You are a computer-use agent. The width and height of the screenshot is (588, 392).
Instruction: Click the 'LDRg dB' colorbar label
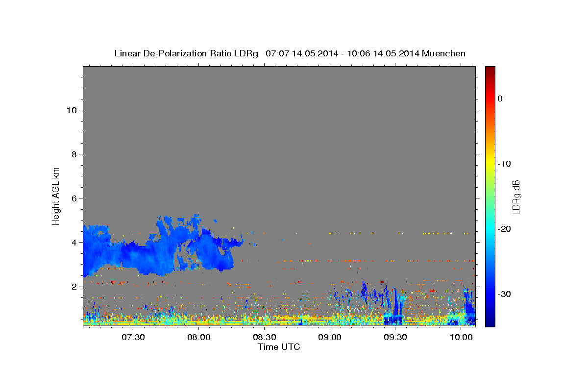coord(515,197)
